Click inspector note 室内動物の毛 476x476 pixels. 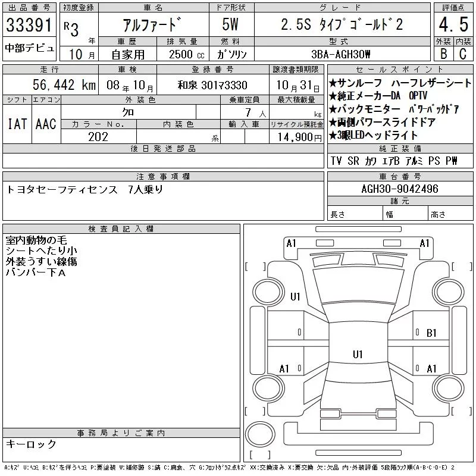click(36, 240)
